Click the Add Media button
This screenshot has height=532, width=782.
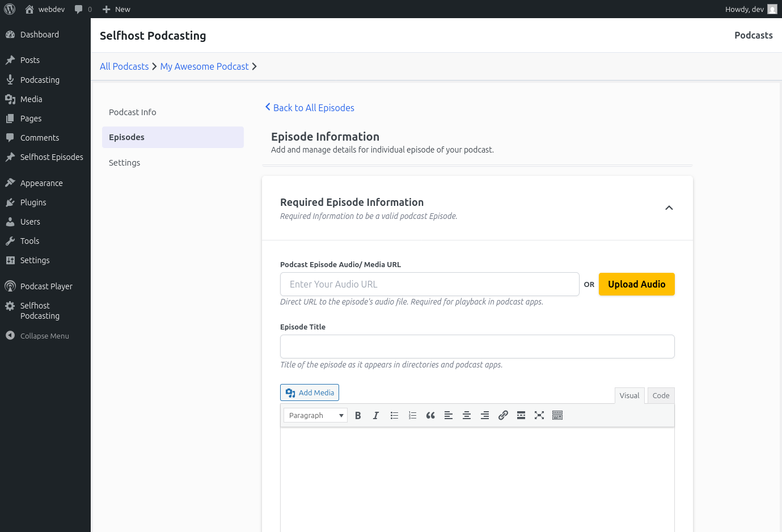[x=310, y=392]
